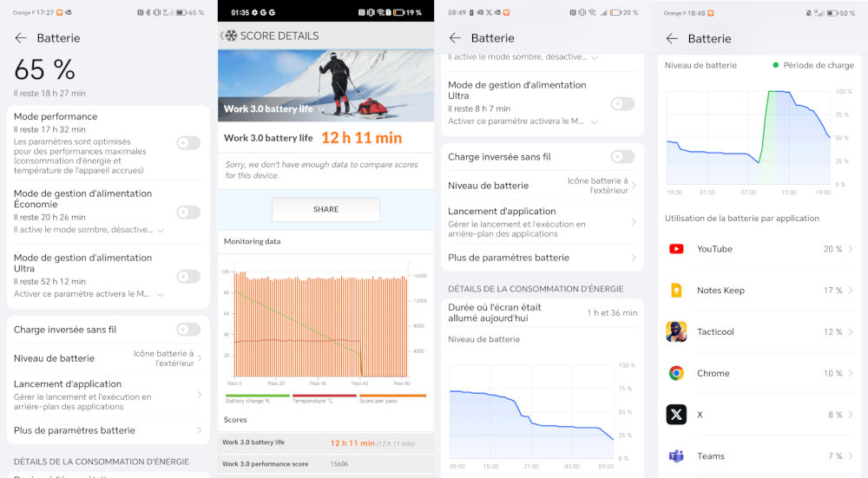Tap back arrow on Batterie screen showing Charge inversée at 08:49
The height and width of the screenshot is (478, 868).
pos(455,38)
